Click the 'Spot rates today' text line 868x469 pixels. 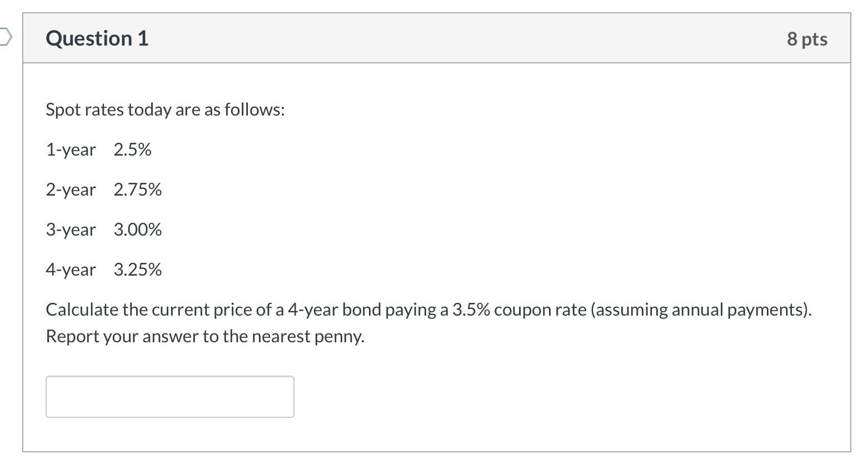click(x=165, y=109)
